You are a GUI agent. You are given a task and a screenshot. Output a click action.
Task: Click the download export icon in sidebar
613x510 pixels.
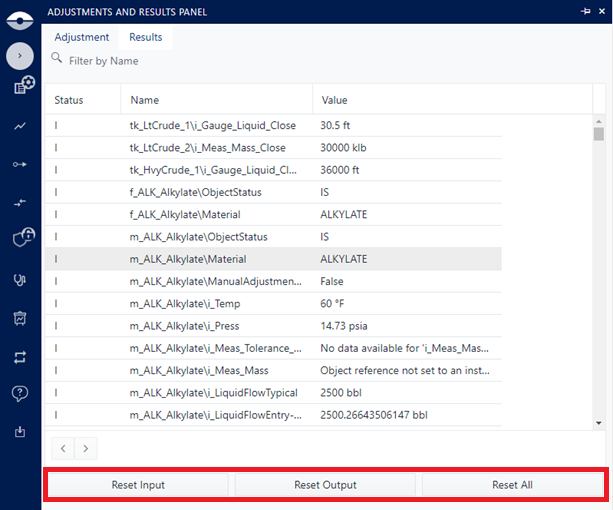coord(20,432)
